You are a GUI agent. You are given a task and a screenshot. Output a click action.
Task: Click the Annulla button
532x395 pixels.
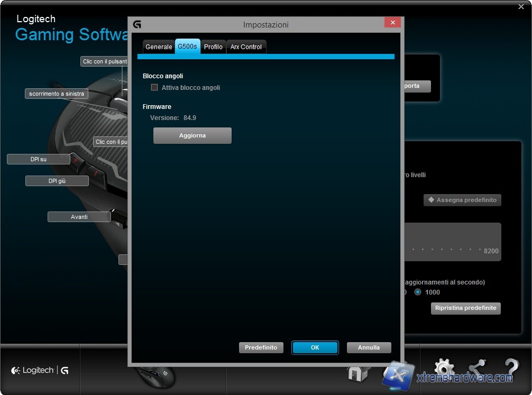(x=369, y=347)
